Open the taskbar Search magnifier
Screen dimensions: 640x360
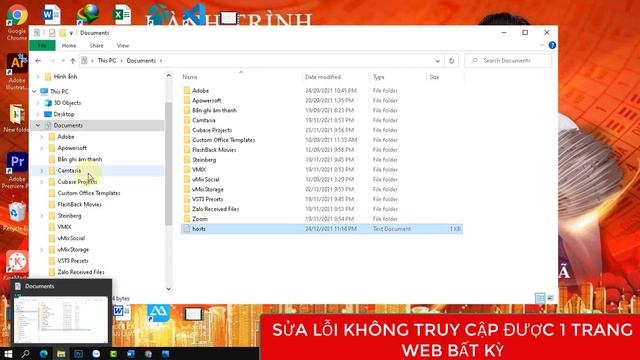(x=25, y=354)
